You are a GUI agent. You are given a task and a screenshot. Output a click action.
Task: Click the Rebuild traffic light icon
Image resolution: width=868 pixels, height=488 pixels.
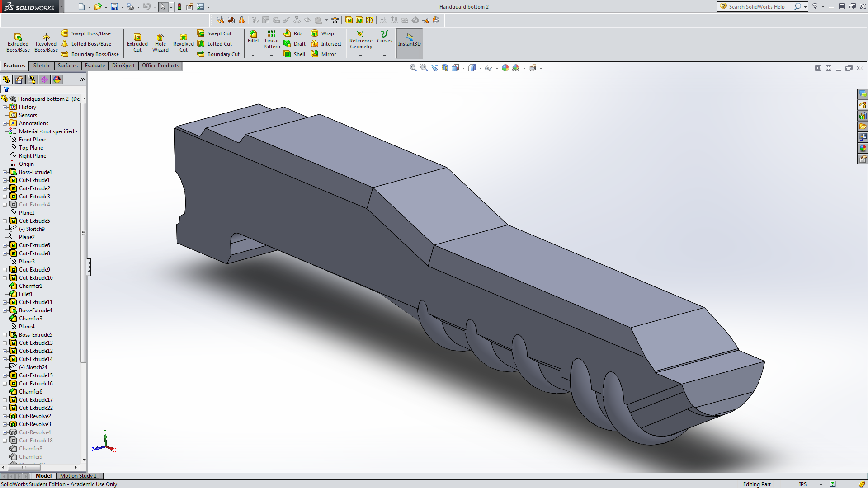click(179, 7)
